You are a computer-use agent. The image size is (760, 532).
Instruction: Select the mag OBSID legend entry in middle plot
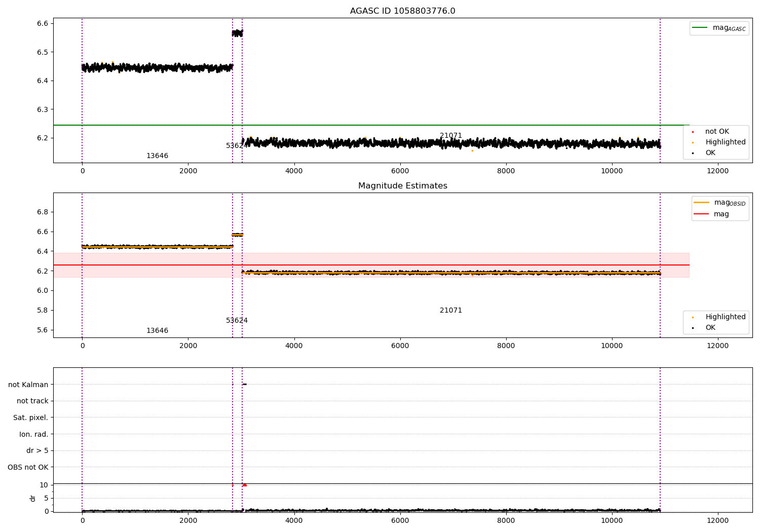[x=719, y=203]
